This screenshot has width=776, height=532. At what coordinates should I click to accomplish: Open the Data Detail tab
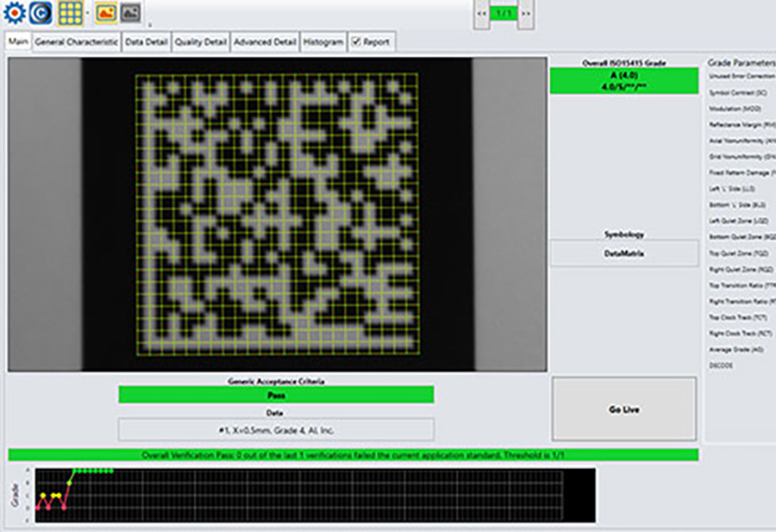[x=146, y=41]
